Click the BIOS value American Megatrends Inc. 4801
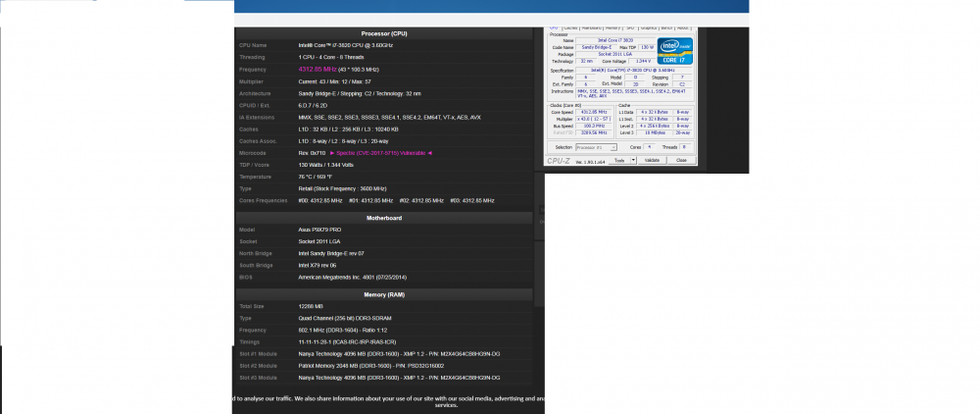980x414 pixels. click(x=353, y=278)
